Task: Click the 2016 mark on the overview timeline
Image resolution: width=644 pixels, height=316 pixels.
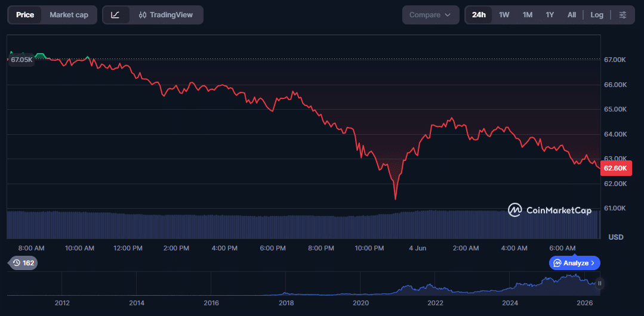Action: tap(211, 303)
